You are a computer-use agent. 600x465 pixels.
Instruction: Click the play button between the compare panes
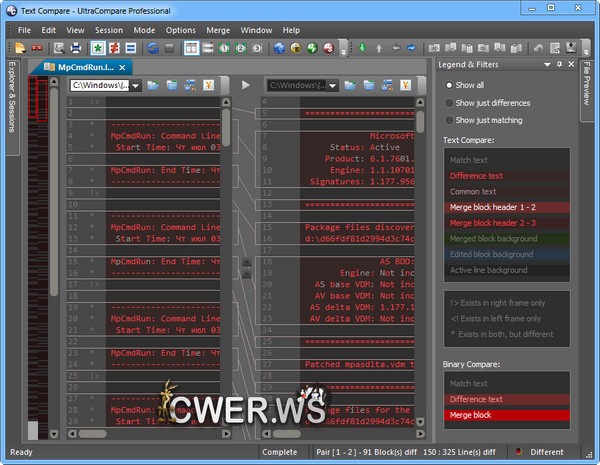click(246, 85)
